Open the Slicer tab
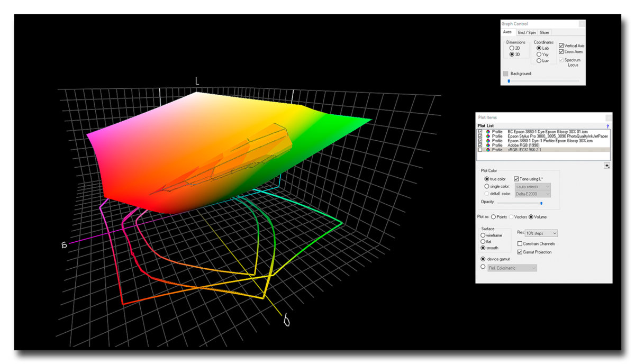The height and width of the screenshot is (364, 635). (x=545, y=32)
